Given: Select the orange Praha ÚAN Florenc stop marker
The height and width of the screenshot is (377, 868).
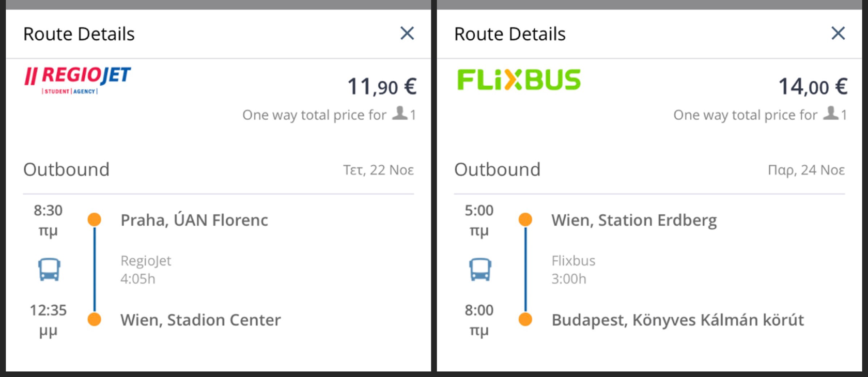Looking at the screenshot, I should tap(95, 219).
